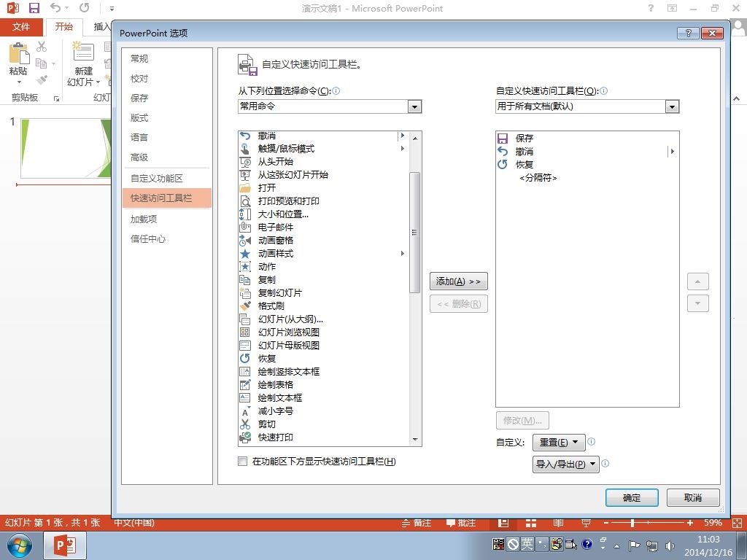747x560 pixels.
Task: Open the 高级 options category
Action: tap(166, 157)
